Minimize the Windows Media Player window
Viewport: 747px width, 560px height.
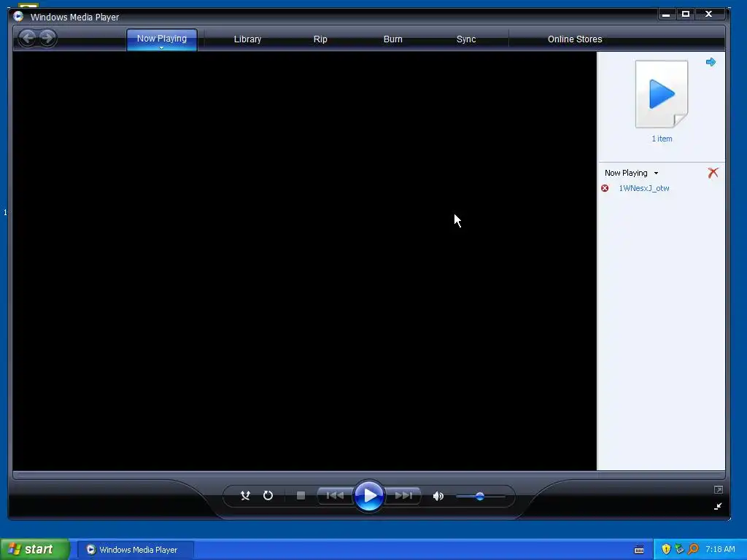(666, 15)
